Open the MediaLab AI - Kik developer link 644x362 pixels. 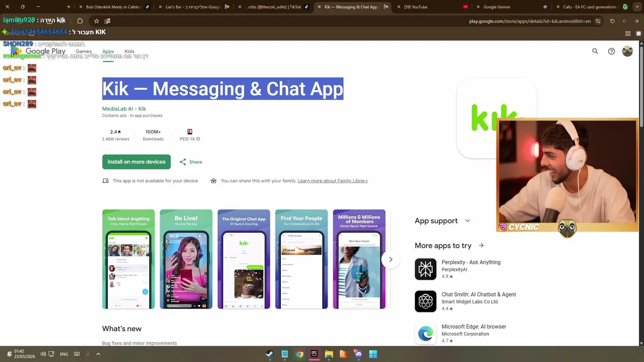(x=124, y=109)
